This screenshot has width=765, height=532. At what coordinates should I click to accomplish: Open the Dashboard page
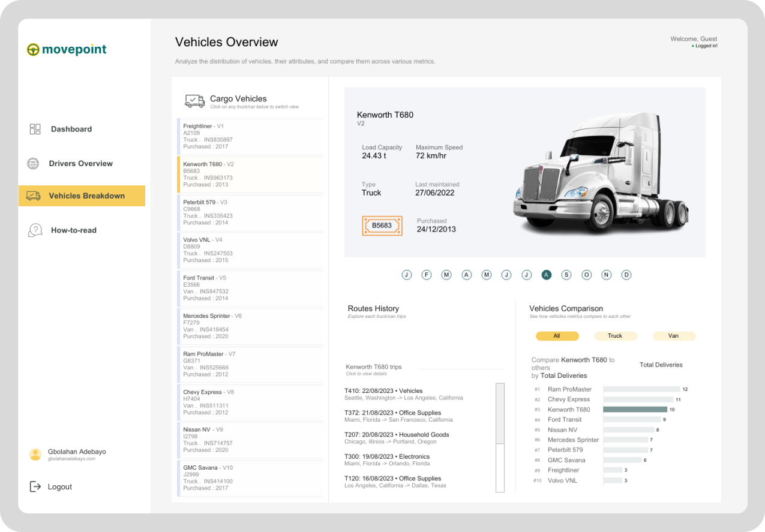(71, 129)
